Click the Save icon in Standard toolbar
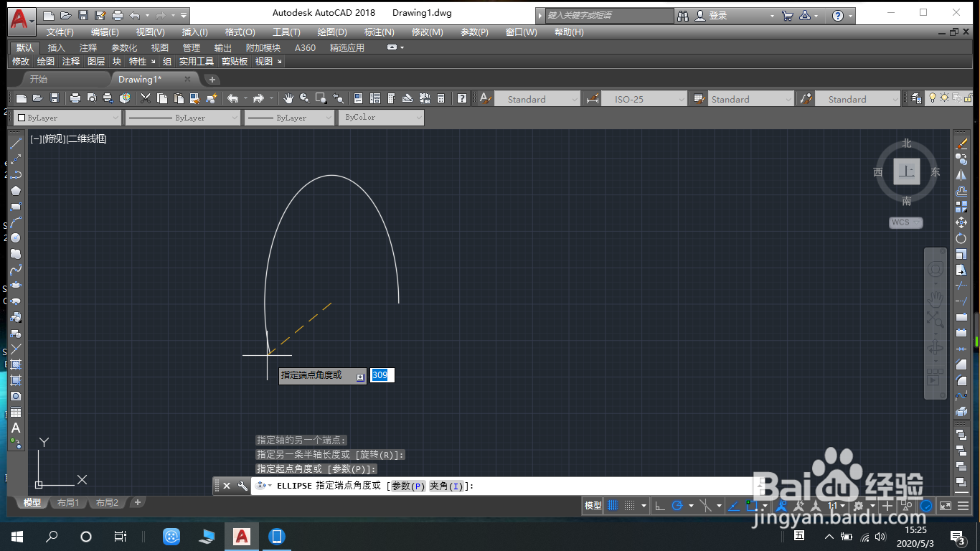The width and height of the screenshot is (980, 551). point(55,98)
